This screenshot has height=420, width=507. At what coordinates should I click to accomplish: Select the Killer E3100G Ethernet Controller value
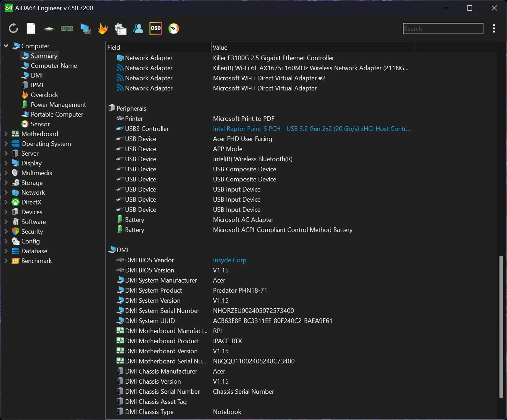point(273,58)
